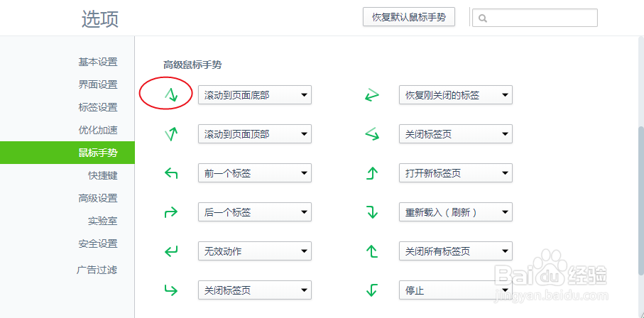This screenshot has width=644, height=318.
Task: Click the magnifier icon in the search box
Action: [483, 18]
